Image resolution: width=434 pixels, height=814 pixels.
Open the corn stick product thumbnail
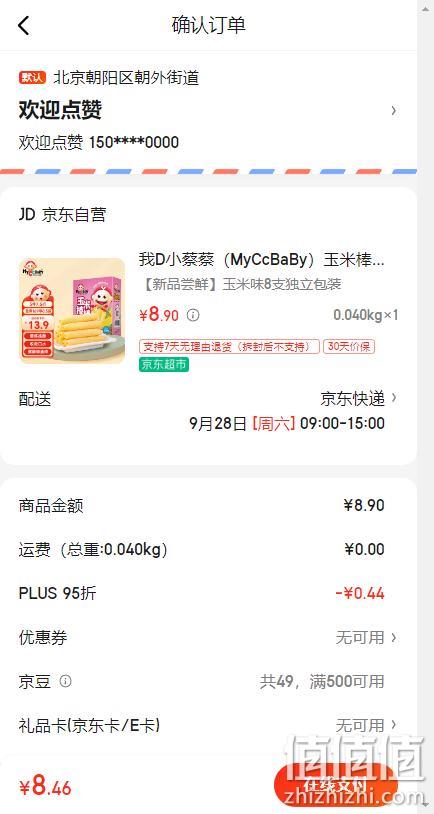(x=72, y=310)
